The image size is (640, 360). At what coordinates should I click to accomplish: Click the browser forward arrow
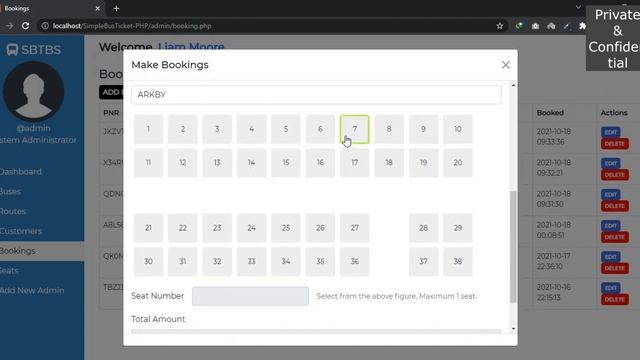pos(9,26)
